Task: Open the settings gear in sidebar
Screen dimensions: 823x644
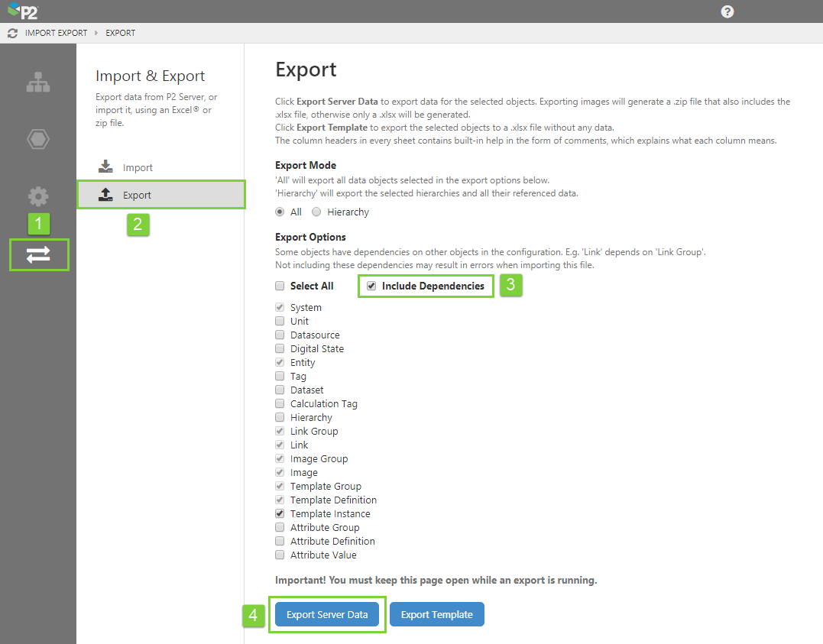Action: (38, 196)
